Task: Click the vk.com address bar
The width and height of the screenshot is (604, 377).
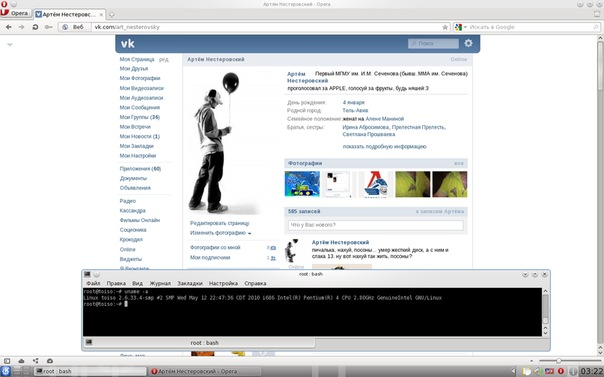Action: pos(266,27)
